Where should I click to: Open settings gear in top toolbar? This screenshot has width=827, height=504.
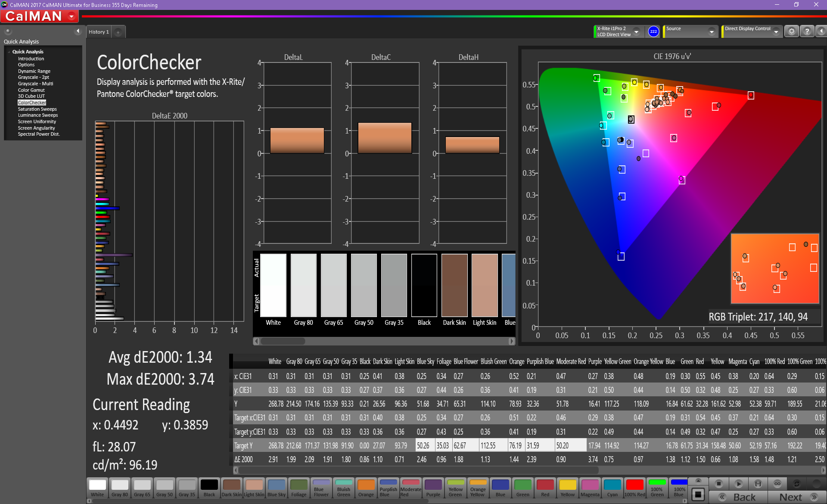792,31
